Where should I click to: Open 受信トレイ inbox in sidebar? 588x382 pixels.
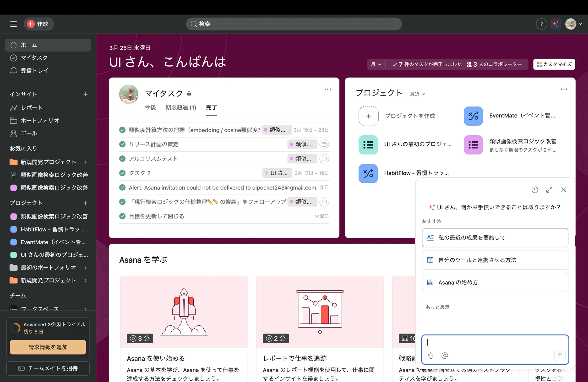(x=48, y=71)
